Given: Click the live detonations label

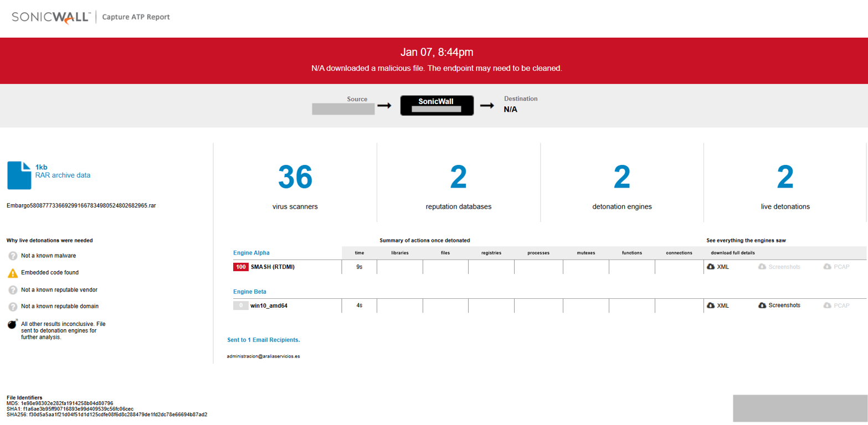Looking at the screenshot, I should point(785,207).
